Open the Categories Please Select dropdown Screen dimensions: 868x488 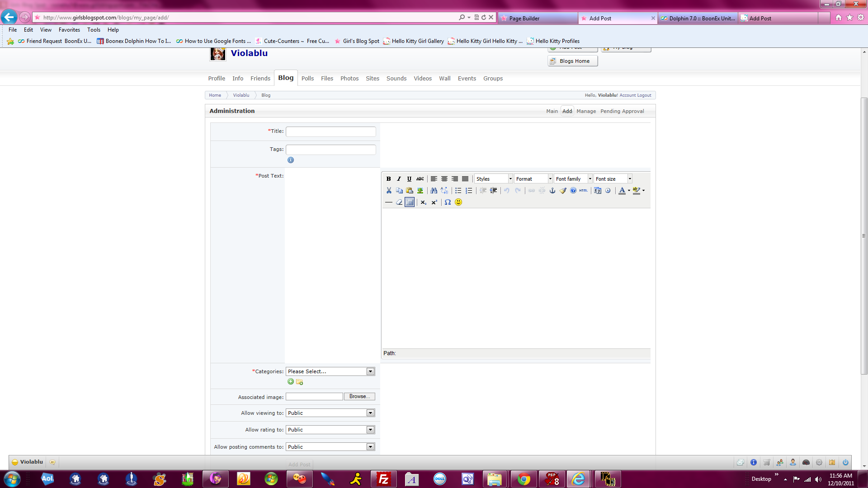point(370,371)
